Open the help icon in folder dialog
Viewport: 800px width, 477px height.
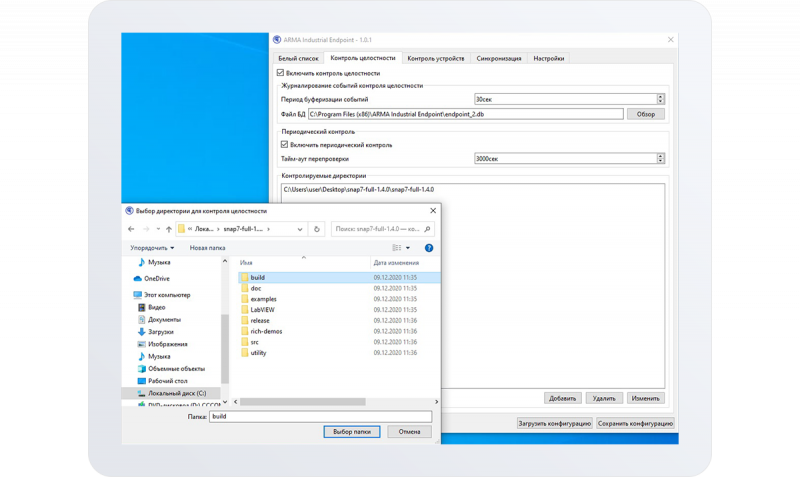click(x=429, y=247)
